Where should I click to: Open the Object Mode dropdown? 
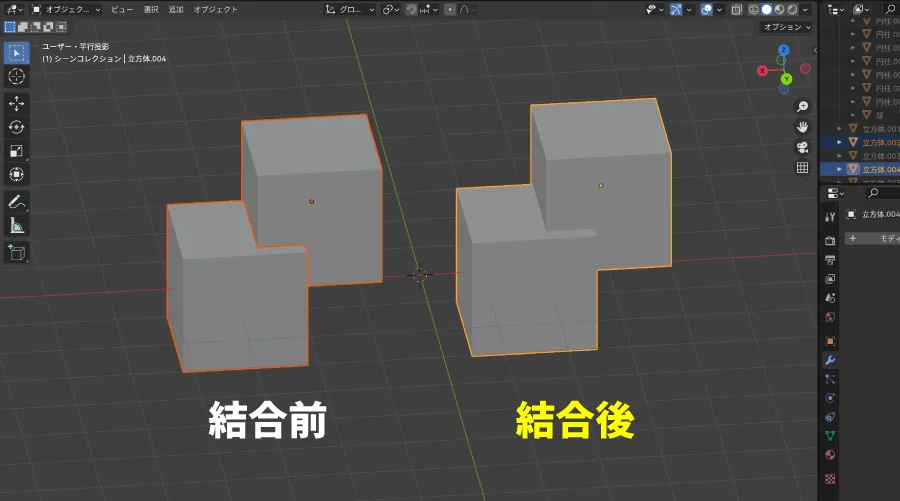coord(67,9)
